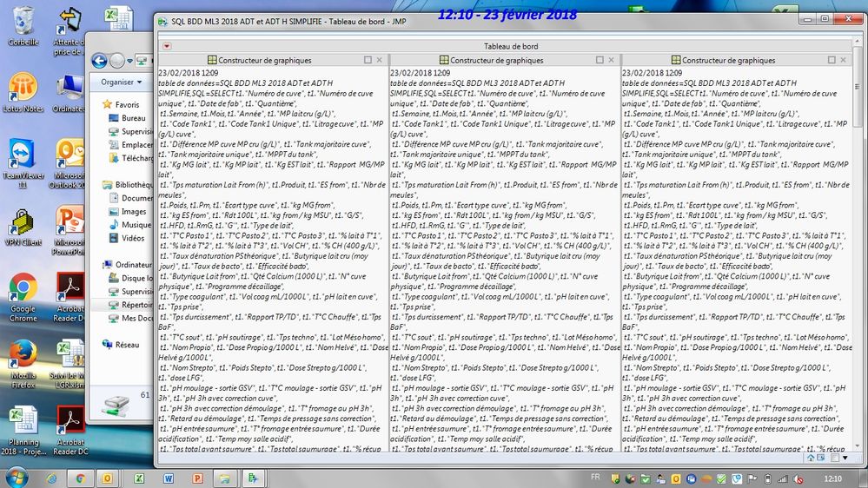This screenshot has height=488, width=868.
Task: Open TeamViewer desktop icon
Action: (23, 163)
